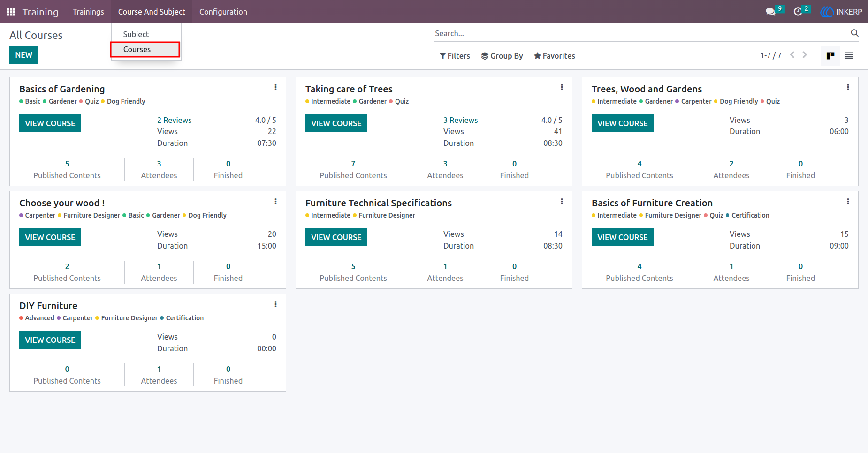Click the search magnifier icon
868x453 pixels.
(854, 33)
